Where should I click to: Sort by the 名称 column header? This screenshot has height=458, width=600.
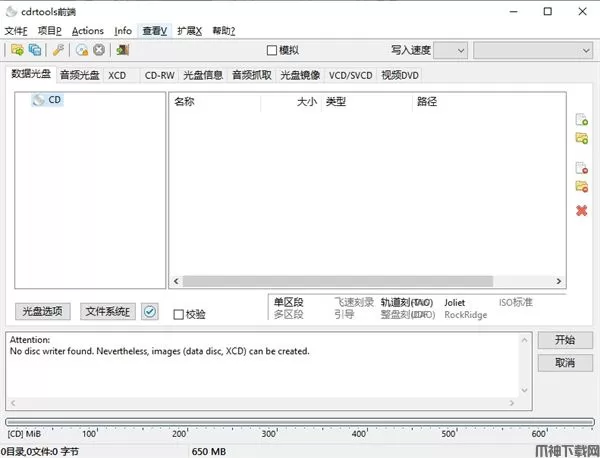(215, 102)
